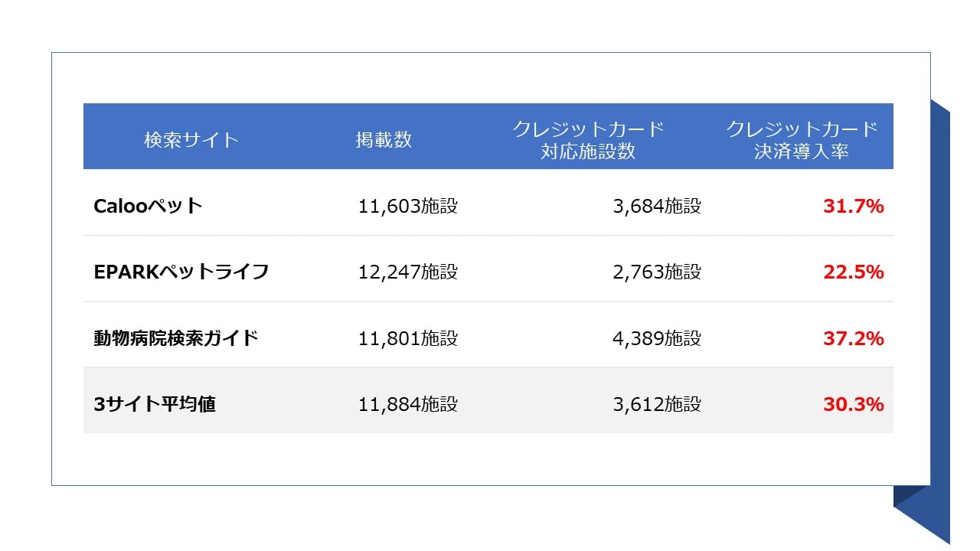Click the 4,389施設 cell
Image resolution: width=980 pixels, height=551 pixels.
coord(657,338)
